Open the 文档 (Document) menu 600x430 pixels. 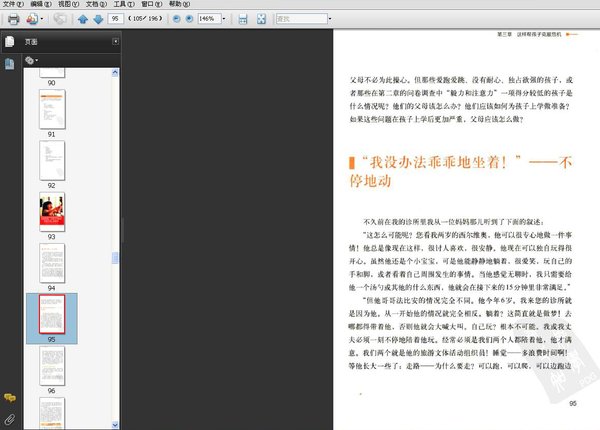click(96, 4)
